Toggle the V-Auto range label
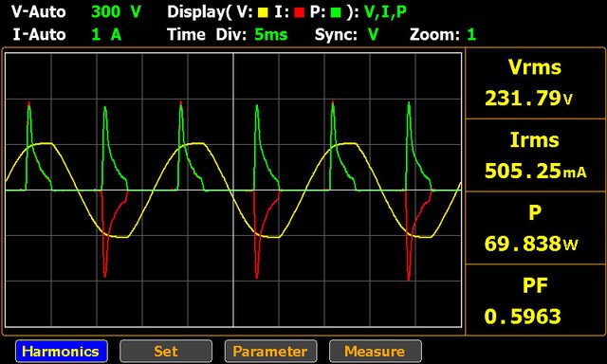607x364 pixels. tap(38, 12)
